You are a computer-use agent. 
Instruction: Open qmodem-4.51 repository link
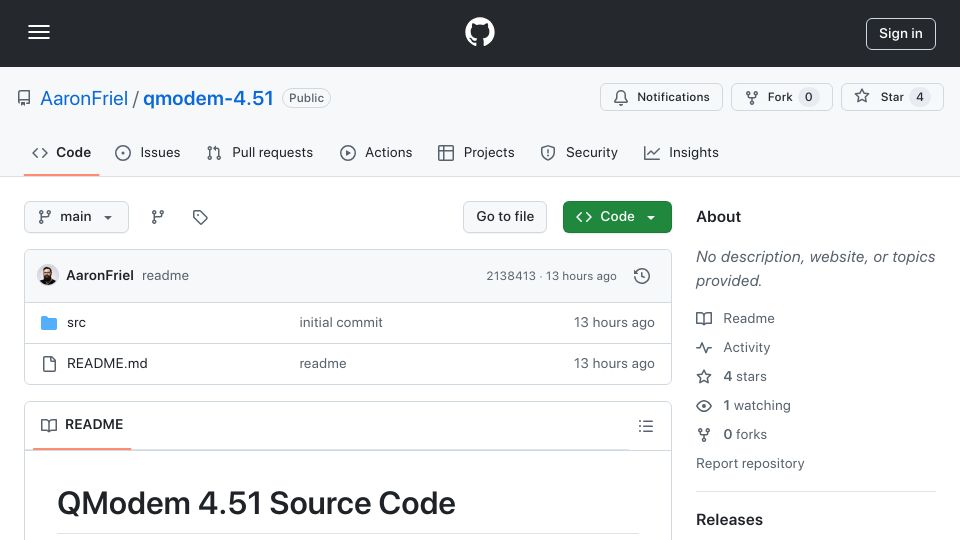tap(208, 98)
